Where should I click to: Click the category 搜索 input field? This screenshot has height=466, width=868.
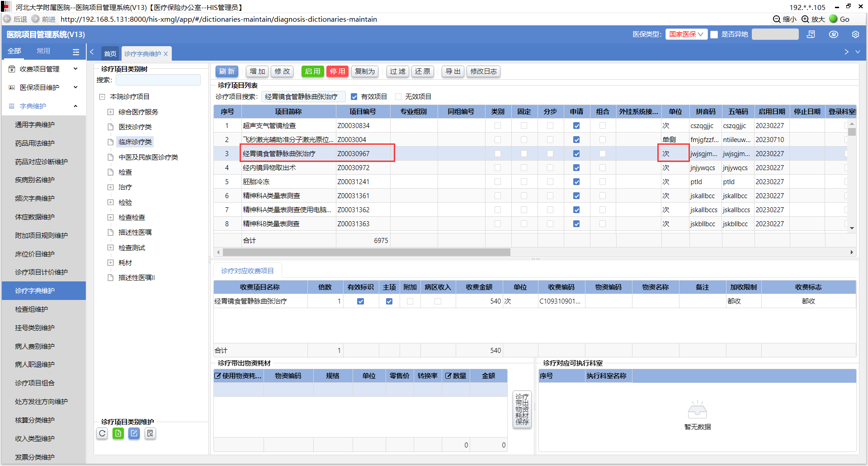pos(158,80)
